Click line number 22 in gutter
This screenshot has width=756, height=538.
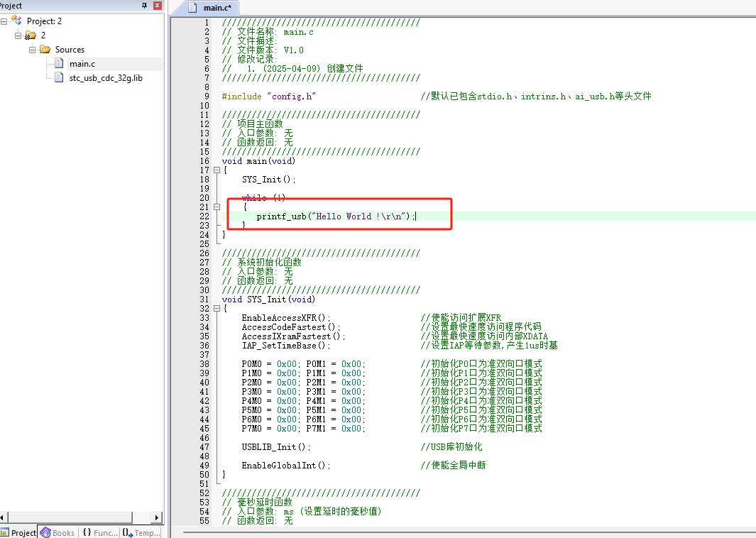coord(204,216)
